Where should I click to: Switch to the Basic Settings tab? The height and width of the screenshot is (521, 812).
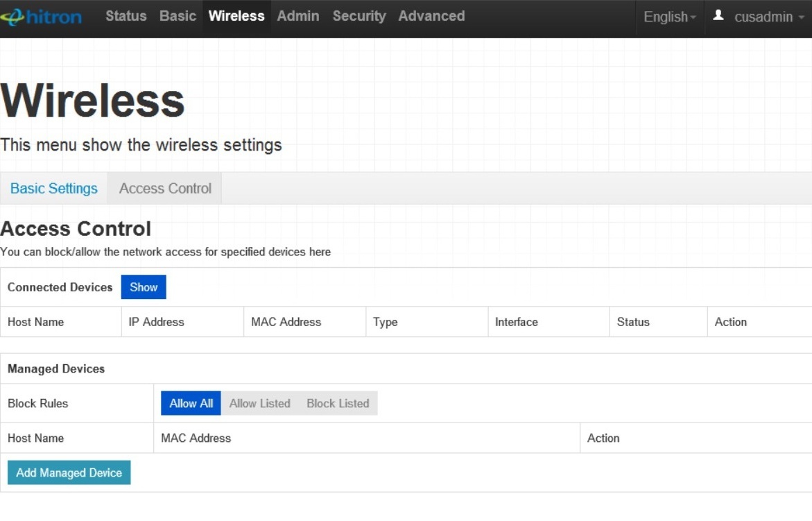pos(54,188)
